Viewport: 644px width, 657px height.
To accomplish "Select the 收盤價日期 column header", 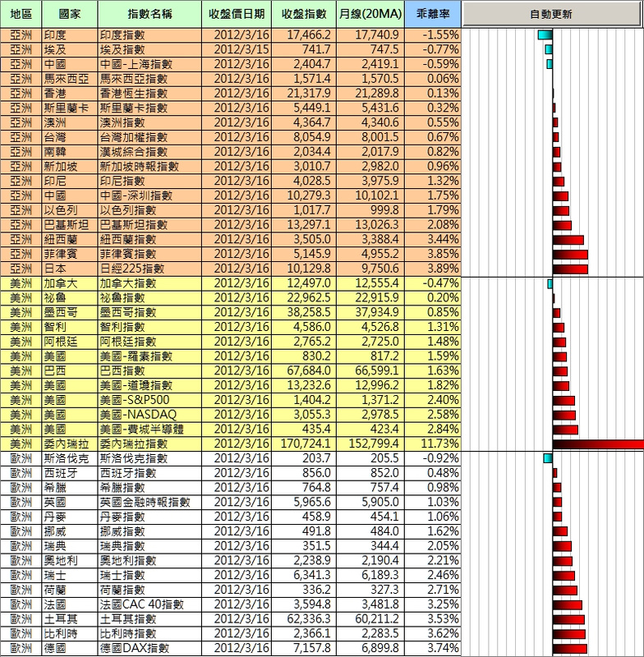I will 237,14.
